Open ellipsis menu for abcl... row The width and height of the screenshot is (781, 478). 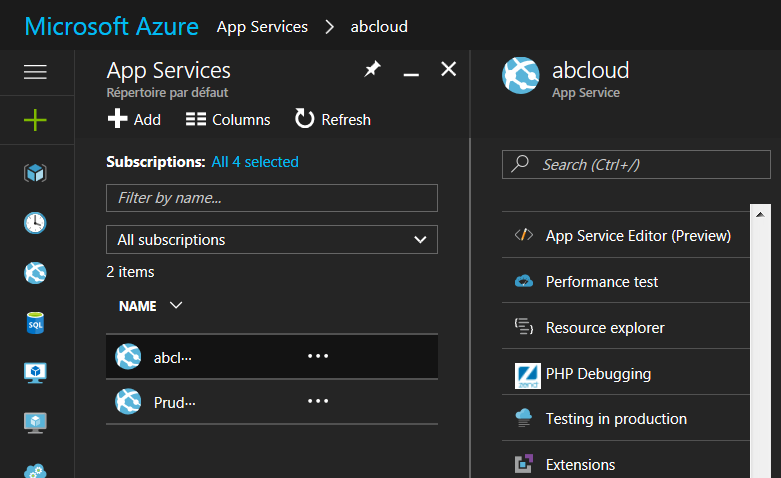pos(318,356)
